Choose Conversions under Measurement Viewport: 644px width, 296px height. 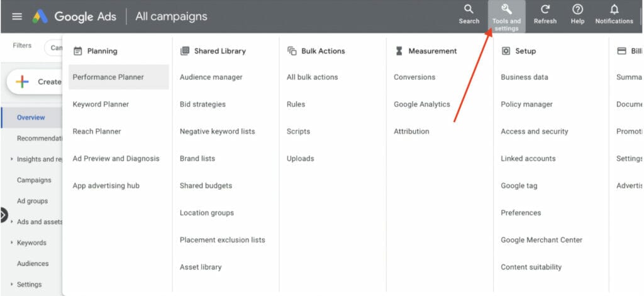(x=414, y=77)
